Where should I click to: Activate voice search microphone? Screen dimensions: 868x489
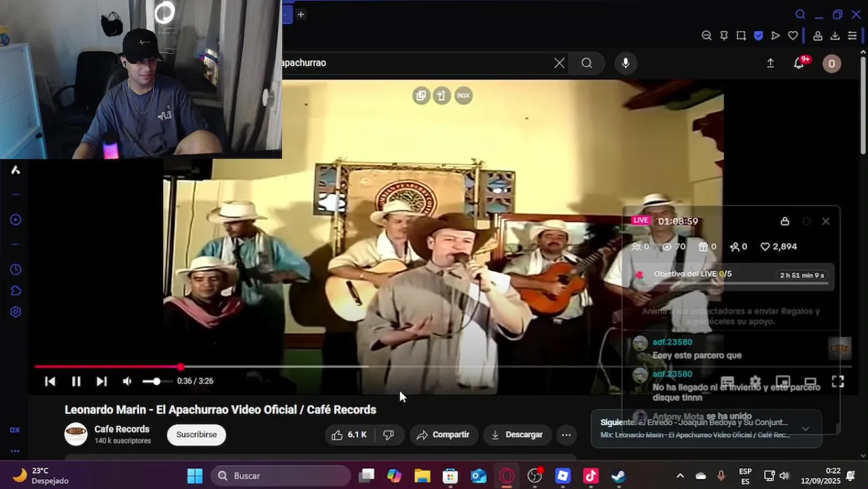(x=626, y=63)
